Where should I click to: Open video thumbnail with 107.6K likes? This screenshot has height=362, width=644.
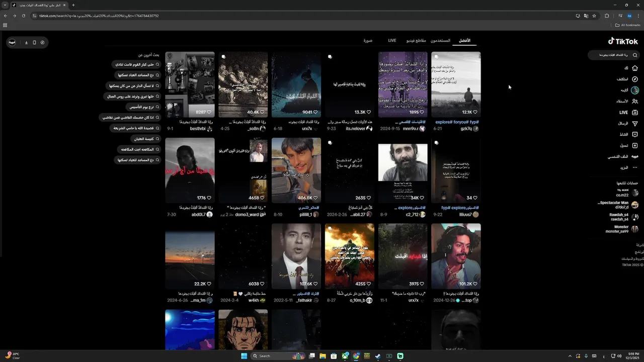pos(296,256)
